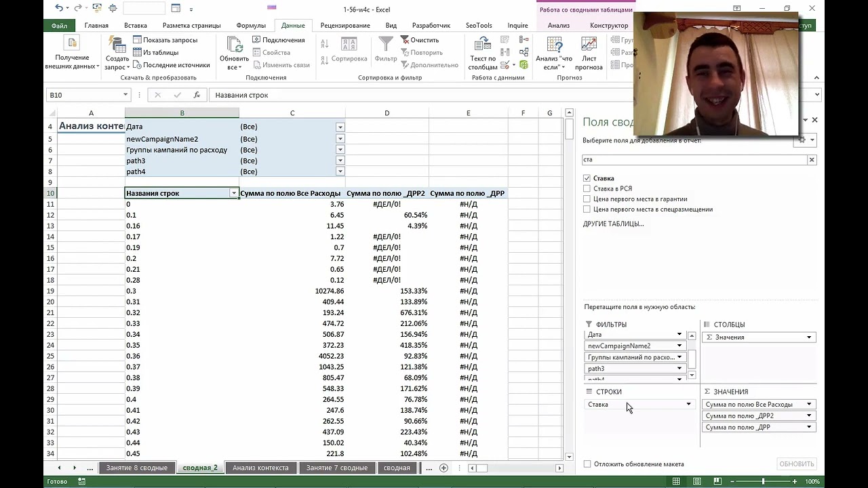Screen dimensions: 868x488
Task: Clear the field search box with X
Action: coord(811,159)
